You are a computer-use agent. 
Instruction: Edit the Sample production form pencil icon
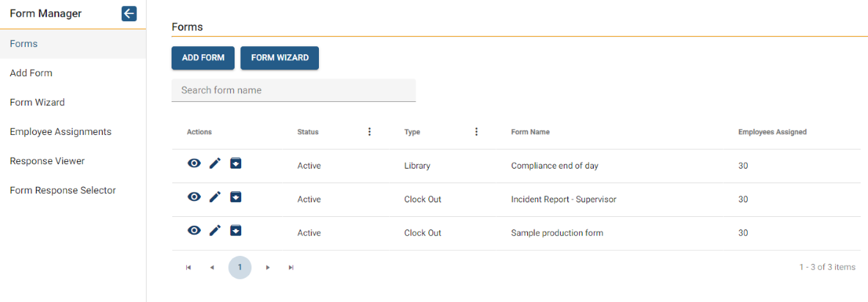[216, 231]
